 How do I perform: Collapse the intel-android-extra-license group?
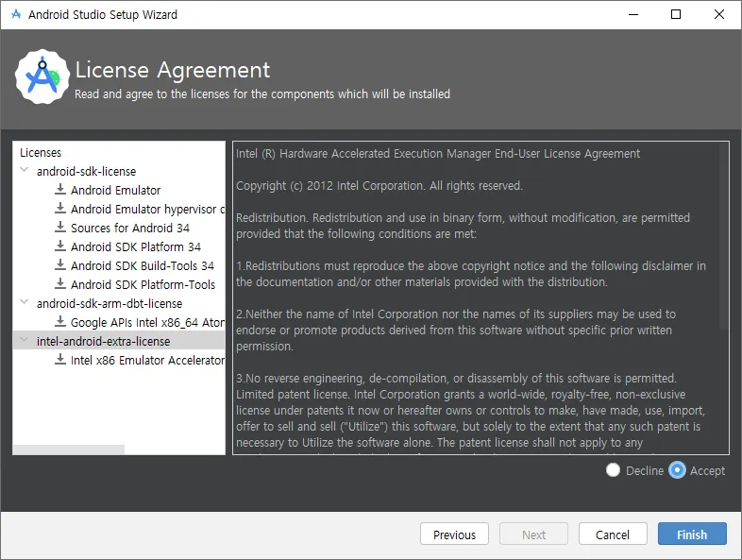25,340
